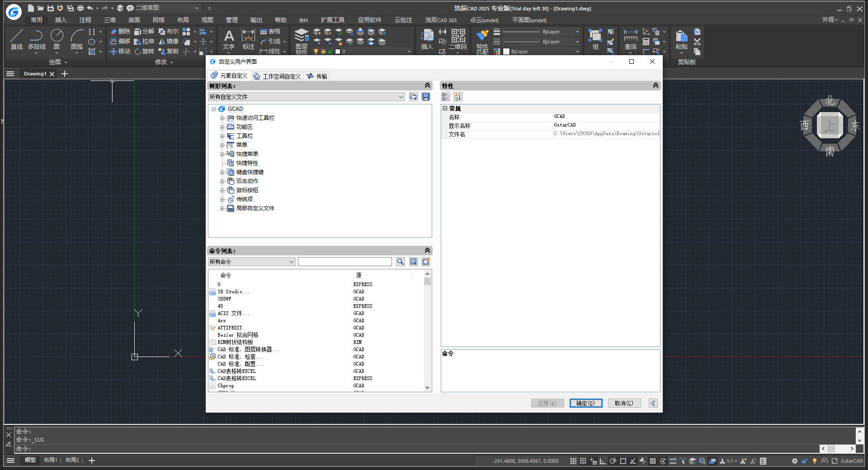This screenshot has width=868, height=470.
Task: Click the 拉伸 (Stretch) tool
Action: coord(144,42)
